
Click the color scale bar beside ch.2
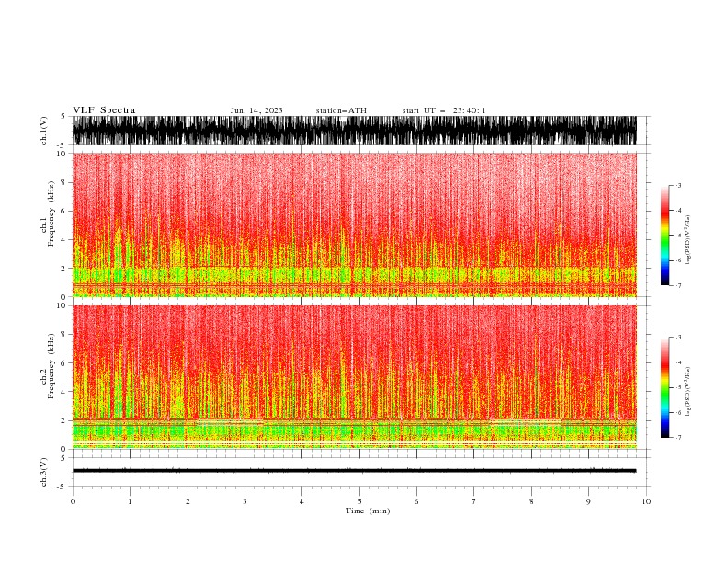(x=665, y=387)
